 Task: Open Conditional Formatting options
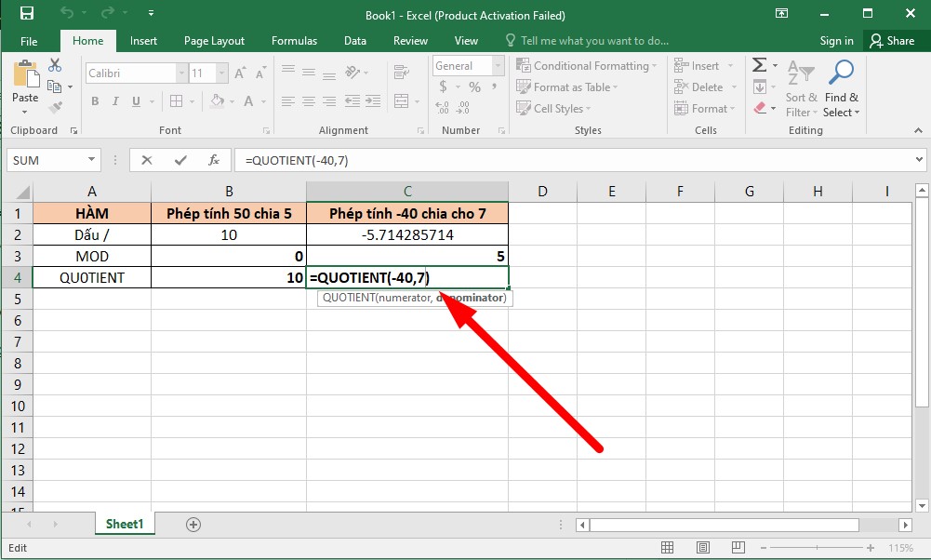tap(586, 65)
